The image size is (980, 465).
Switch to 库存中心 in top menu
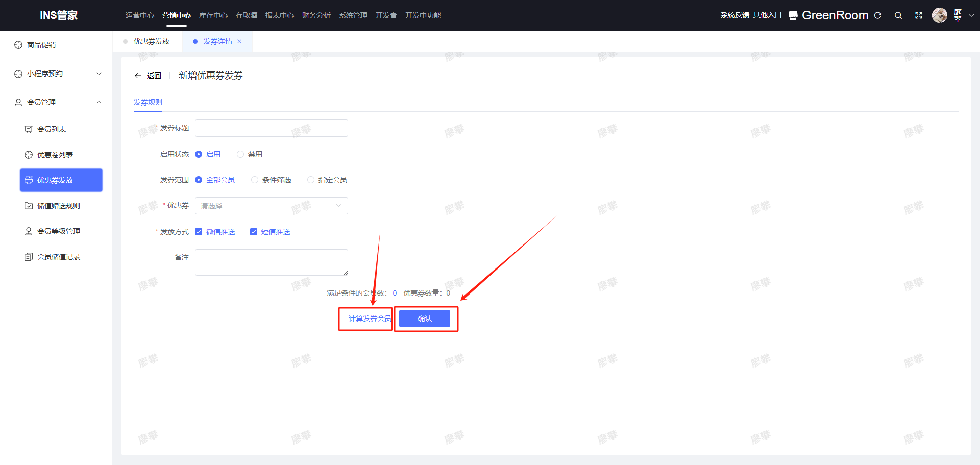pos(213,15)
